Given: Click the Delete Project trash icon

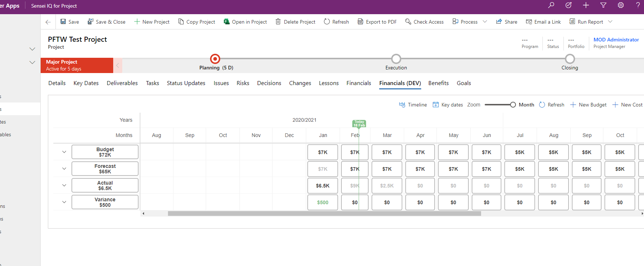Looking at the screenshot, I should [278, 22].
